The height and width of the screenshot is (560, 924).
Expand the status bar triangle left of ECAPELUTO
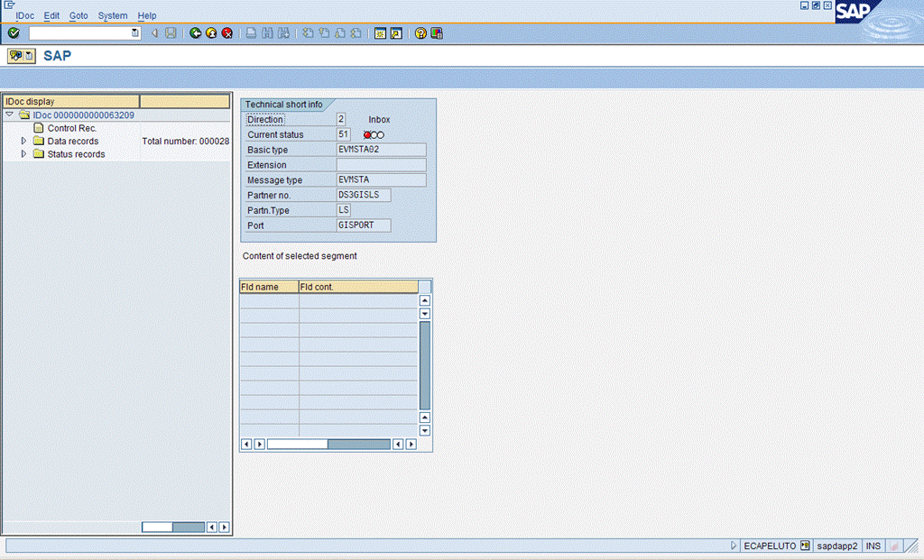point(734,546)
